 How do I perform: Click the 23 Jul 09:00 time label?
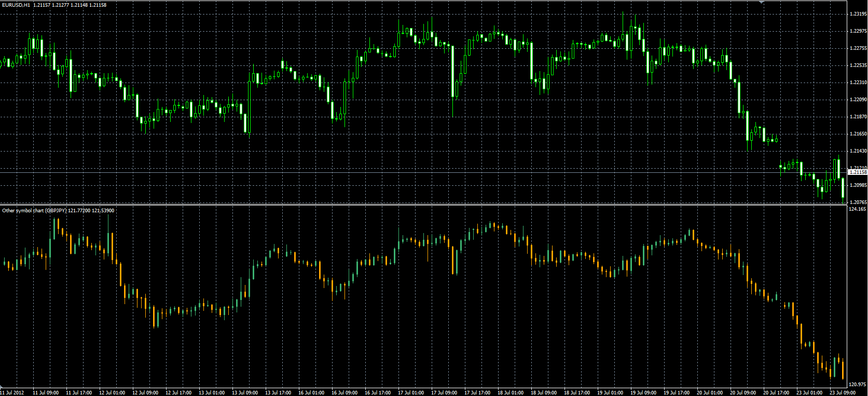(842, 393)
